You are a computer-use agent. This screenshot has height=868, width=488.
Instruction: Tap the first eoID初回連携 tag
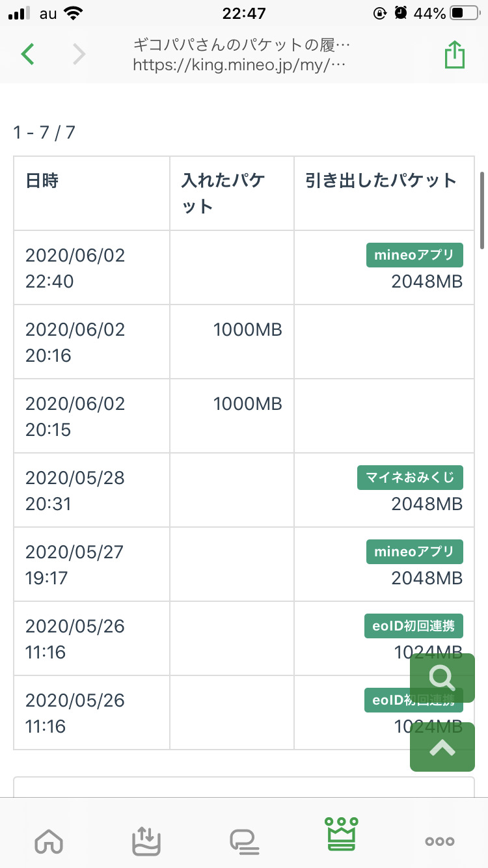coord(413,626)
